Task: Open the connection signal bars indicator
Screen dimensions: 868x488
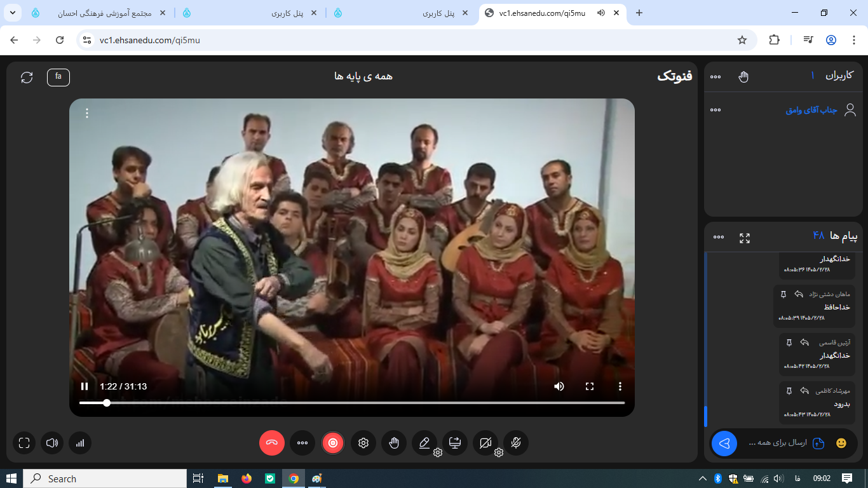Action: (80, 443)
